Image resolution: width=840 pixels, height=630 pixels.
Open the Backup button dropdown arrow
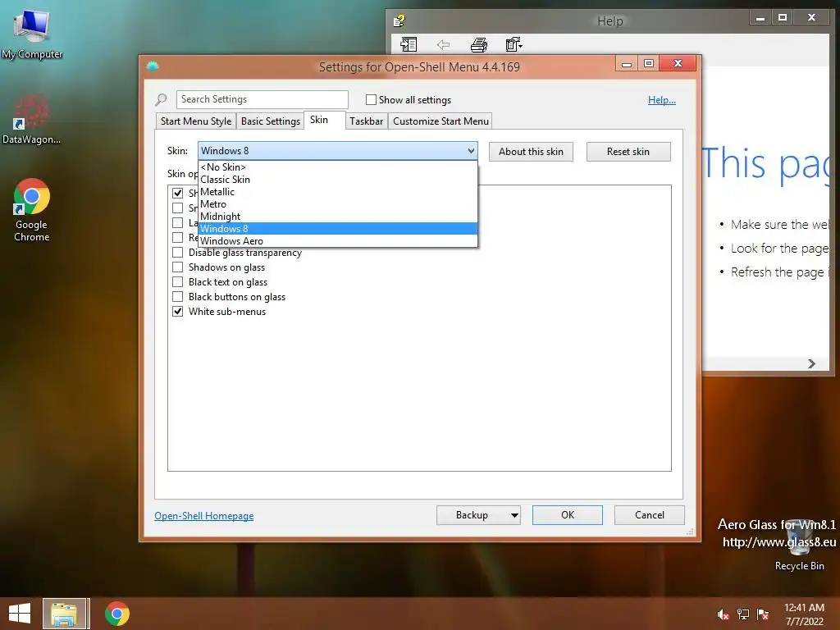pos(514,515)
